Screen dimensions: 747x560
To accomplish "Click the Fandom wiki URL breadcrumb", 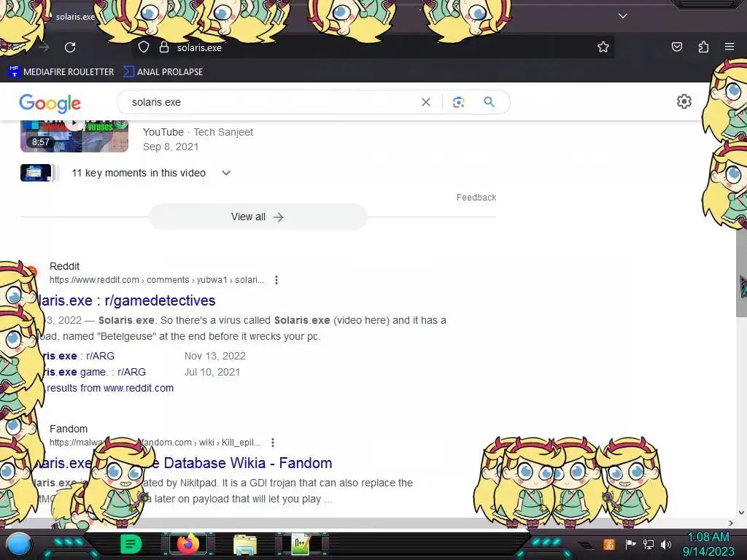I will (x=155, y=443).
